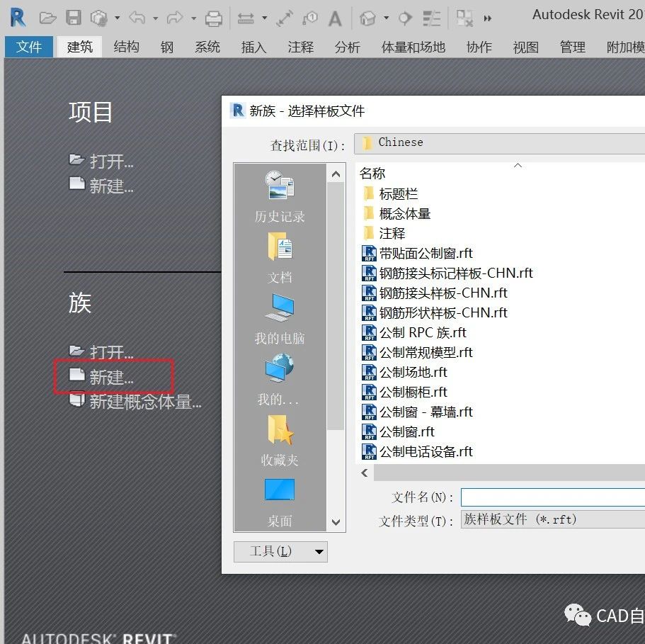Open the 查找范围 folder dropdown showing Chinese
645x644 pixels.
499,143
